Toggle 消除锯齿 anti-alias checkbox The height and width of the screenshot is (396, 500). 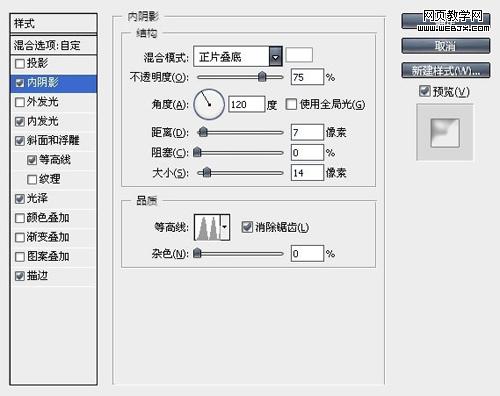click(x=247, y=227)
